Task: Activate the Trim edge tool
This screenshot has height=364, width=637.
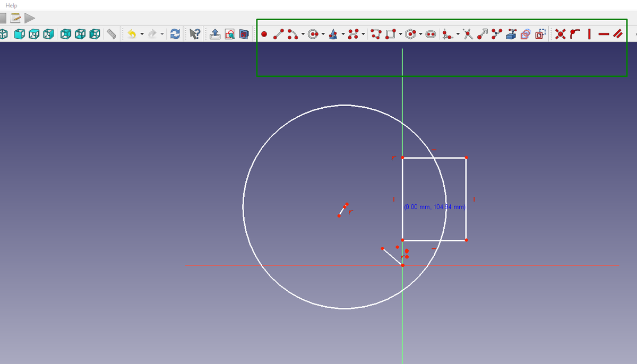Action: (x=469, y=34)
